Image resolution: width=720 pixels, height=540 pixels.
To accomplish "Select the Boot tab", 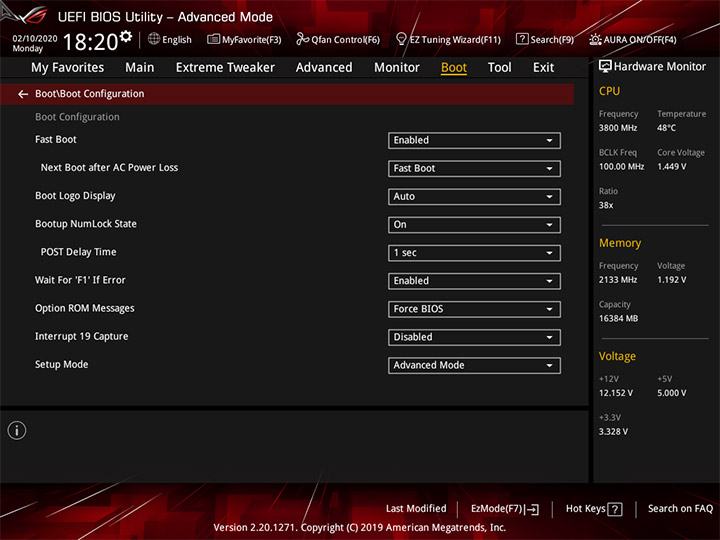I will pos(454,68).
